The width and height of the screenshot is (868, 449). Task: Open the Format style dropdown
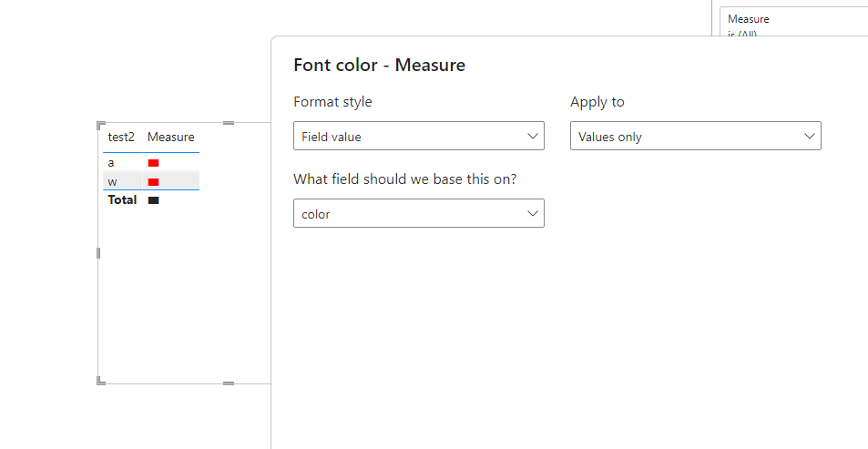418,136
